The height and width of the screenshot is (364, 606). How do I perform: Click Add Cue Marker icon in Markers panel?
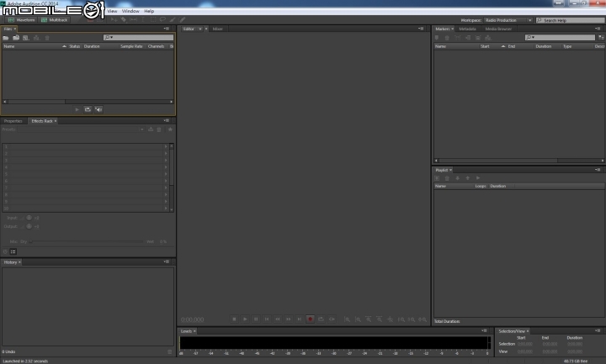pyautogui.click(x=437, y=38)
